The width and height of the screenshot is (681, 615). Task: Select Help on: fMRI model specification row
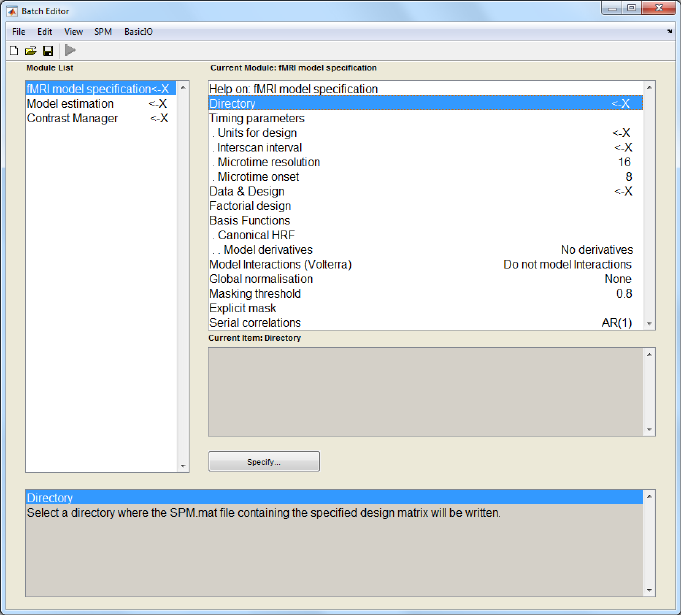click(426, 89)
